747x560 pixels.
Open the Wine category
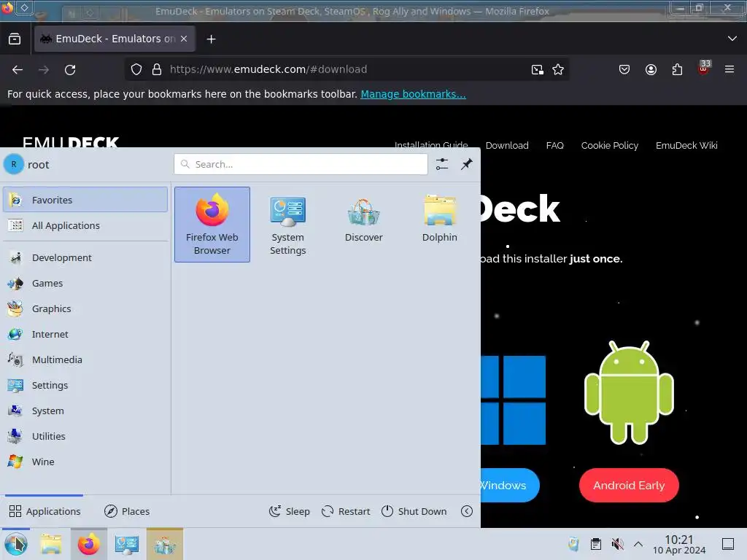(x=85, y=462)
